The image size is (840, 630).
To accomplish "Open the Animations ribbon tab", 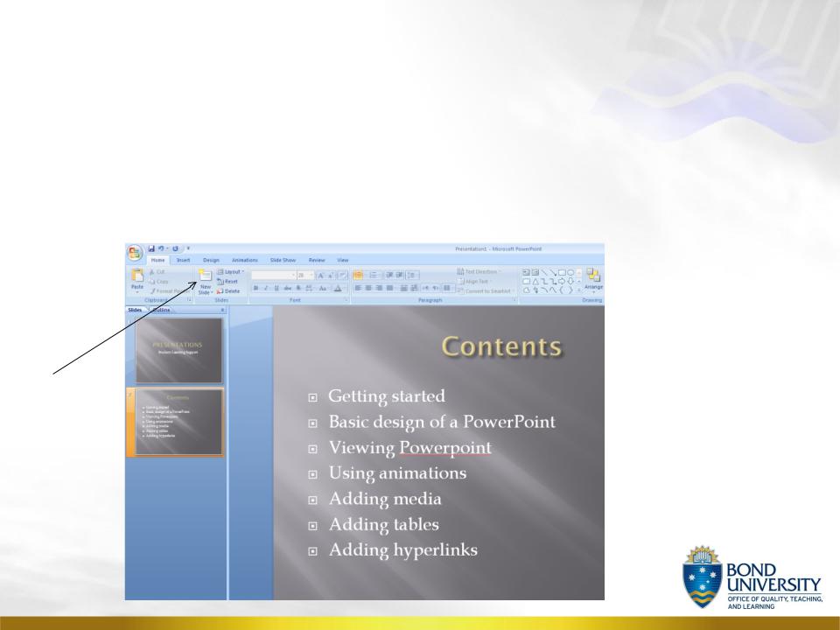I will (x=245, y=261).
